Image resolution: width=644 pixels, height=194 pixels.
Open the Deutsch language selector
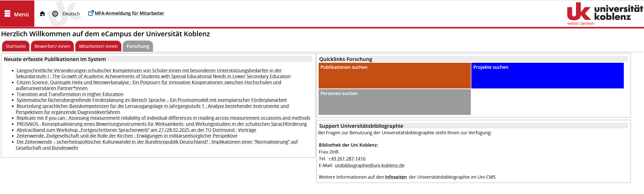pyautogui.click(x=71, y=14)
